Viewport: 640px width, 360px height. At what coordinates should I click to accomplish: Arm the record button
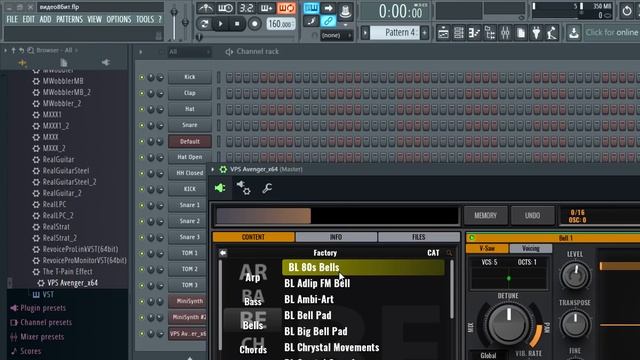pyautogui.click(x=255, y=24)
